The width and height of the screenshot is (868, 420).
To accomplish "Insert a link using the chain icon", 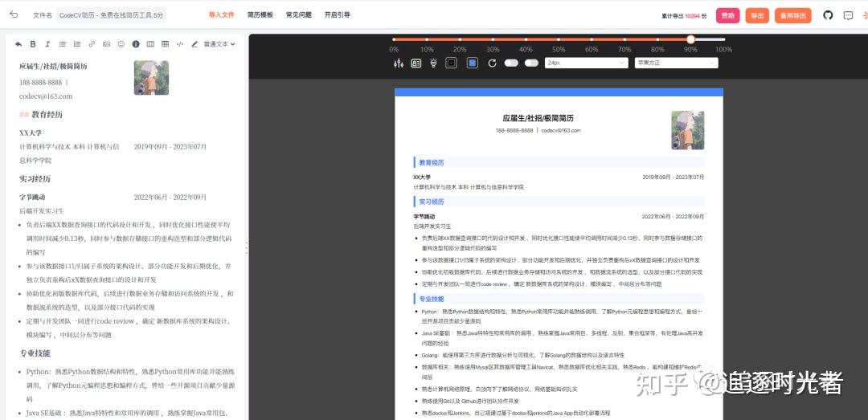I will [x=92, y=44].
